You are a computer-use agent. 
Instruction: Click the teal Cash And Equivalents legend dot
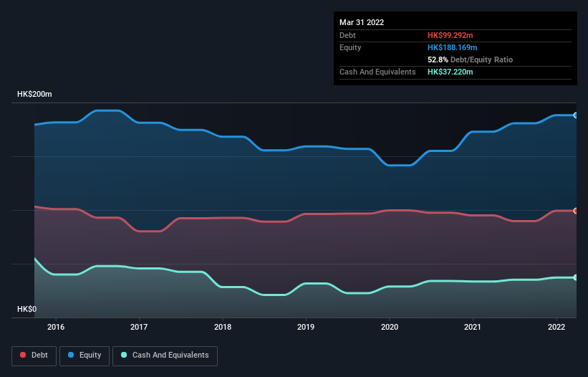click(x=124, y=355)
